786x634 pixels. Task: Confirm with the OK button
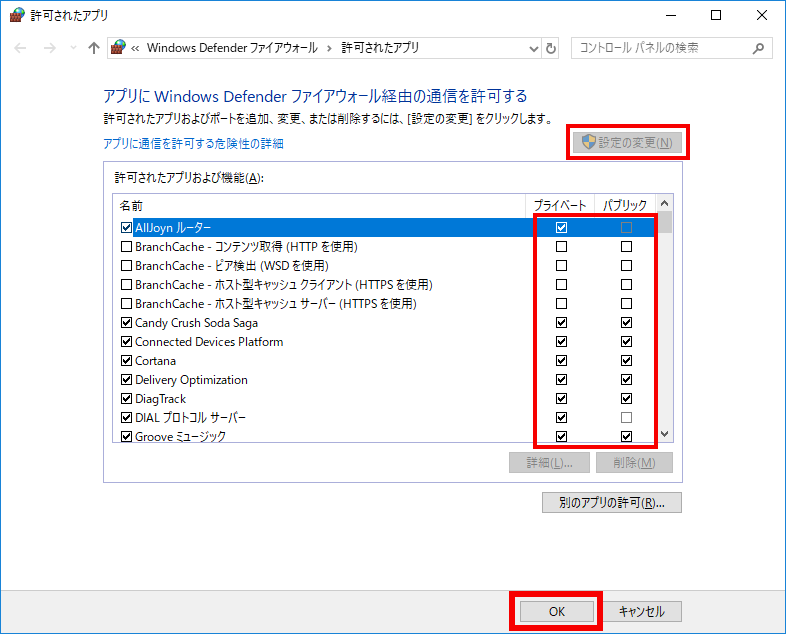[556, 611]
